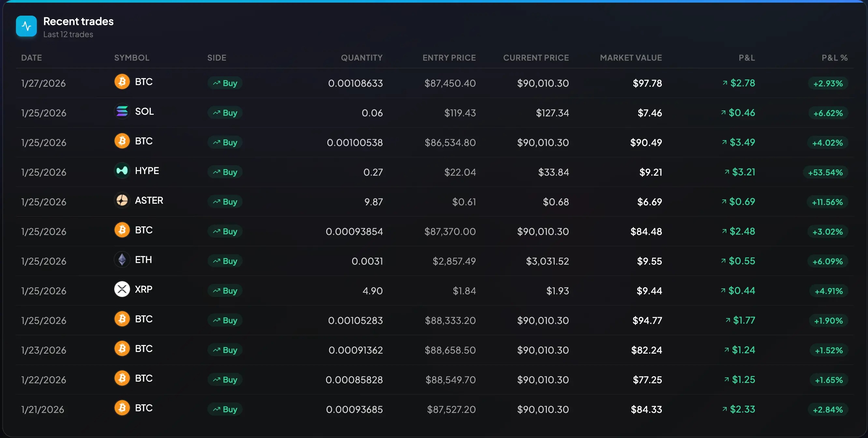Click the +53.54% badge on HYPE row

(x=825, y=172)
